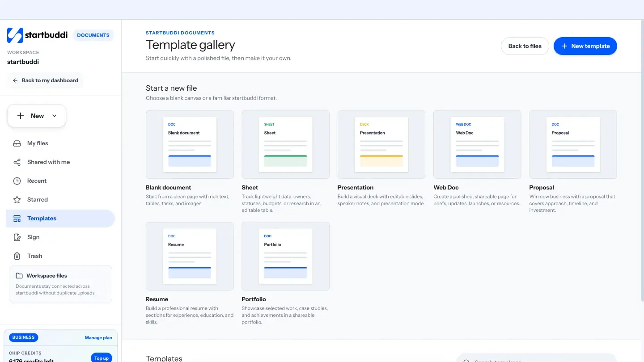Open My files via its drive icon
Image resolution: width=644 pixels, height=362 pixels.
[17, 143]
